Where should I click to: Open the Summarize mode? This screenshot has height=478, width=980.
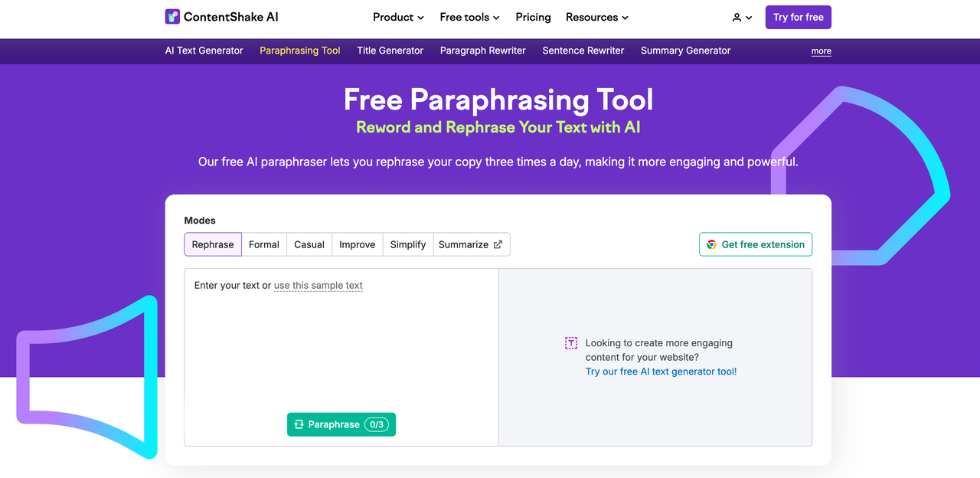[x=472, y=244]
